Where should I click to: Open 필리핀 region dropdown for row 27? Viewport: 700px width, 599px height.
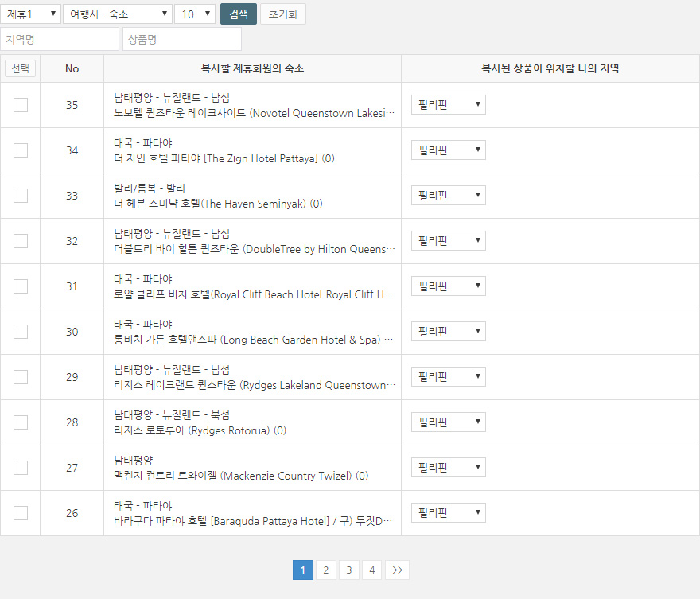tap(448, 467)
